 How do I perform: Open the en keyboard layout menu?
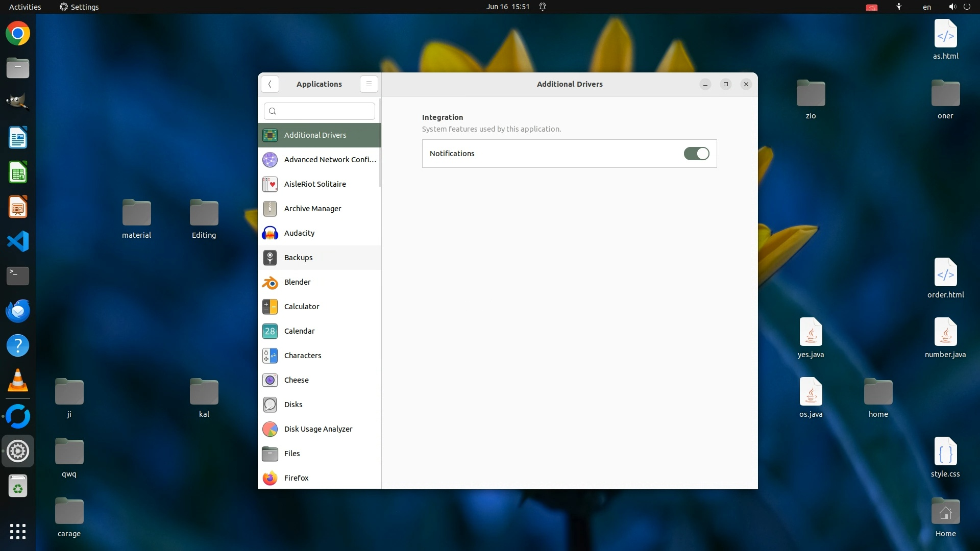click(x=927, y=7)
